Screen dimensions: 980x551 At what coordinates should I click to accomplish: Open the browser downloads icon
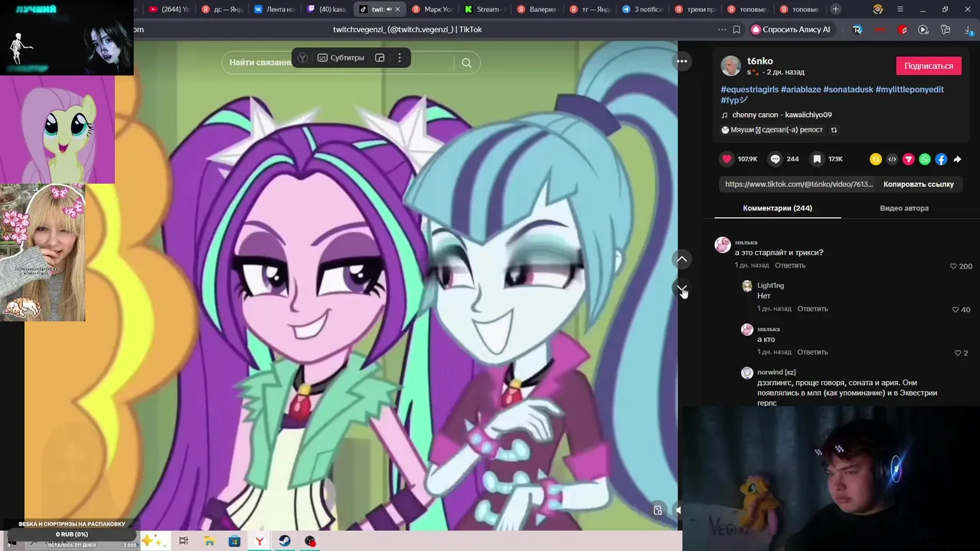pyautogui.click(x=967, y=30)
